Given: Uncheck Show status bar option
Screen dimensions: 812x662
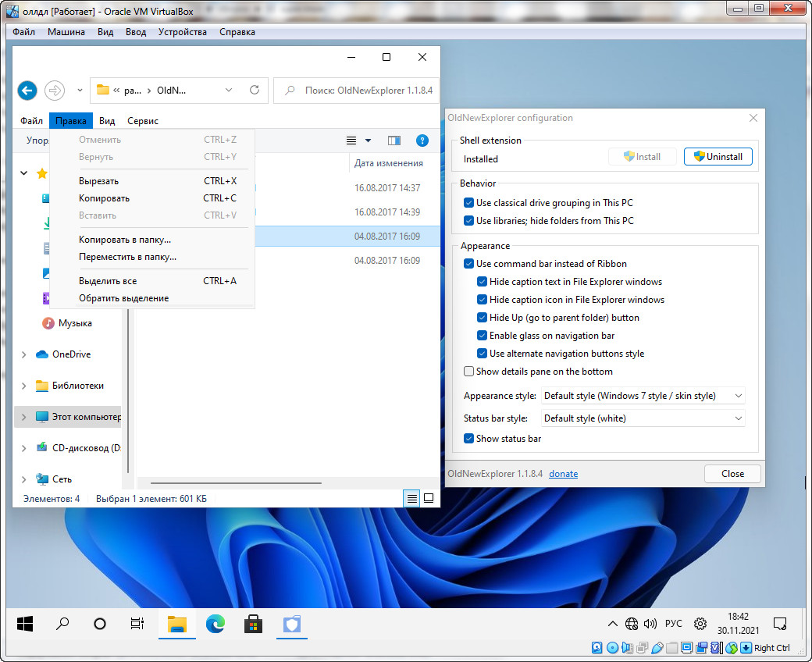Looking at the screenshot, I should [468, 439].
